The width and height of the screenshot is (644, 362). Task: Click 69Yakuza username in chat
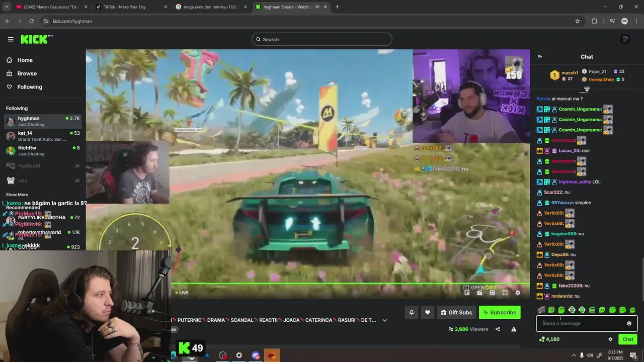click(562, 203)
